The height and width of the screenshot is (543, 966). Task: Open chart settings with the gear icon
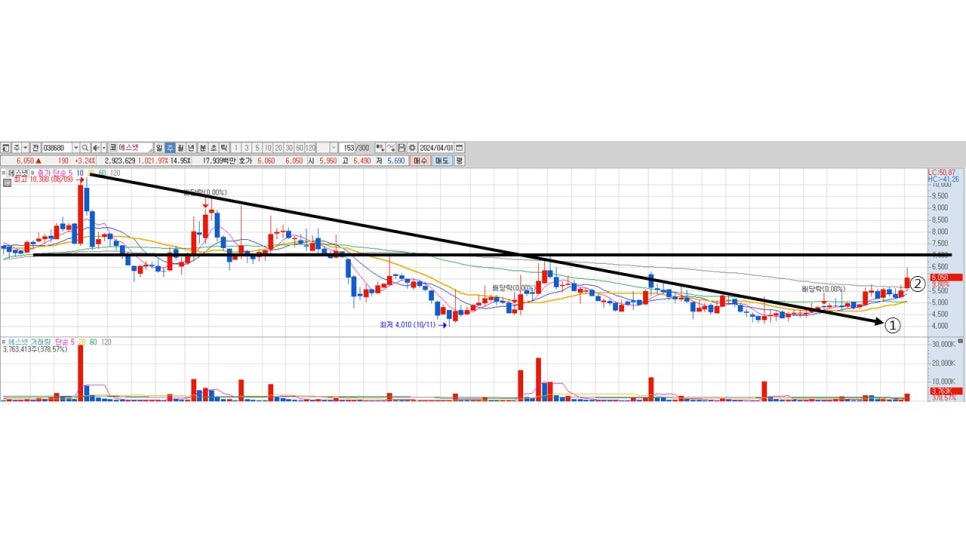[x=412, y=148]
